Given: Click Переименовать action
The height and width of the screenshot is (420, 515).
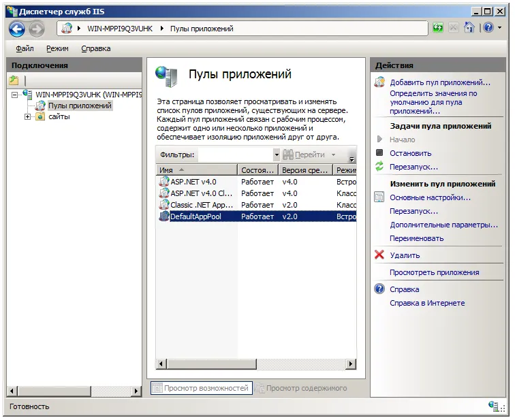Looking at the screenshot, I should 416,238.
